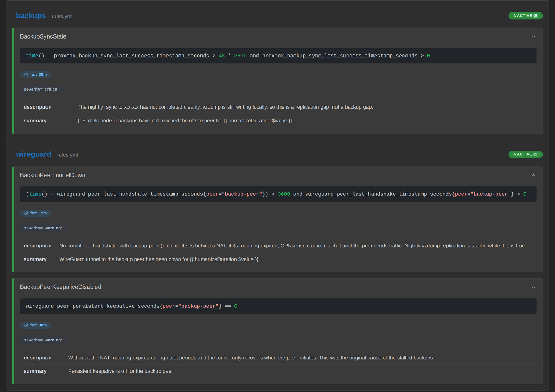Click the INACTIVE (2) badge for wireguard
Image resolution: width=555 pixels, height=392 pixels.
(x=525, y=154)
